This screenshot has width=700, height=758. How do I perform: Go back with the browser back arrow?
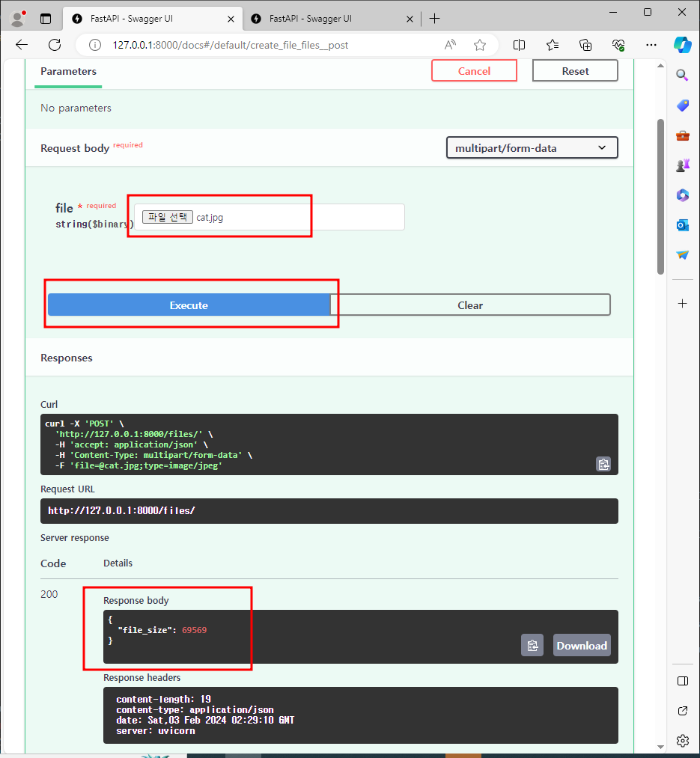(22, 45)
